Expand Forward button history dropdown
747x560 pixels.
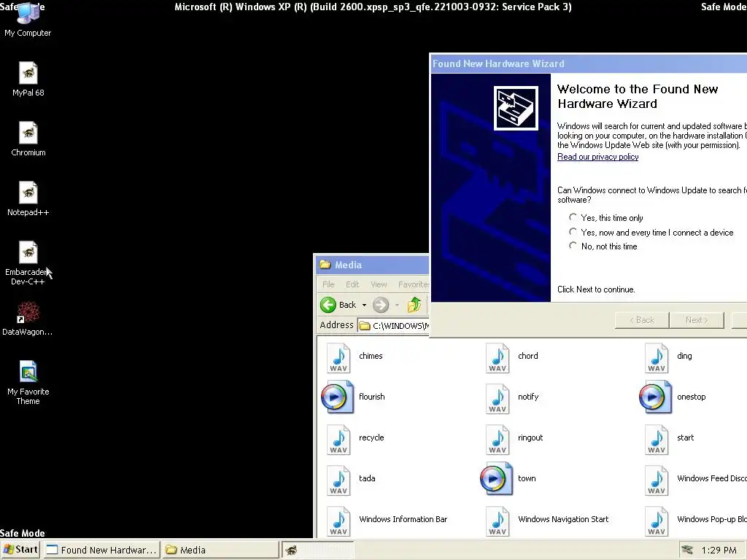(x=397, y=306)
